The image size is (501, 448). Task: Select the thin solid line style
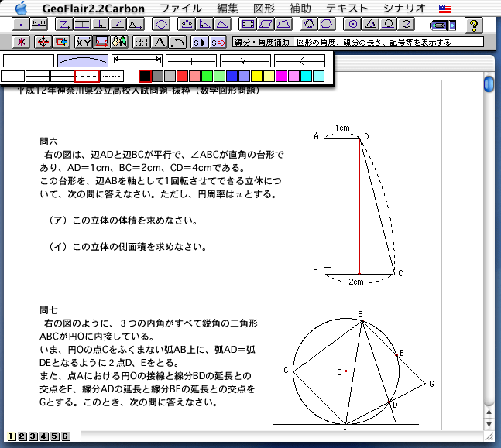37,77
